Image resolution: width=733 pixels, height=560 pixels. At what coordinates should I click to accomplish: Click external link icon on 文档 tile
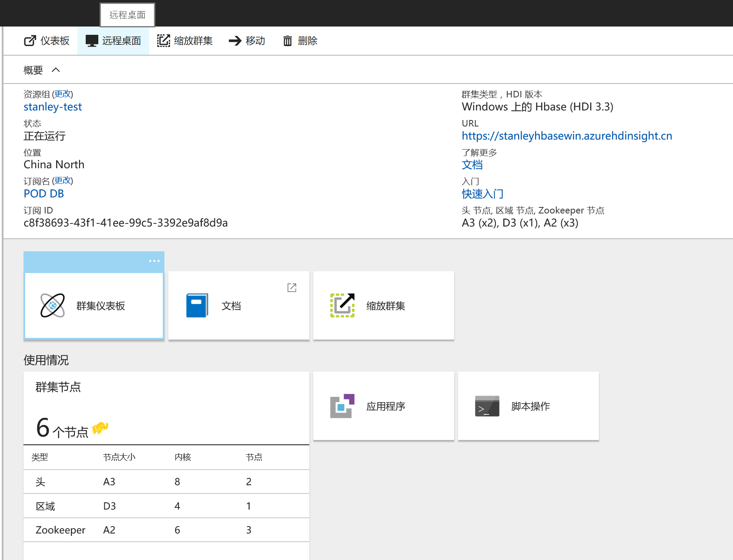[x=292, y=288]
